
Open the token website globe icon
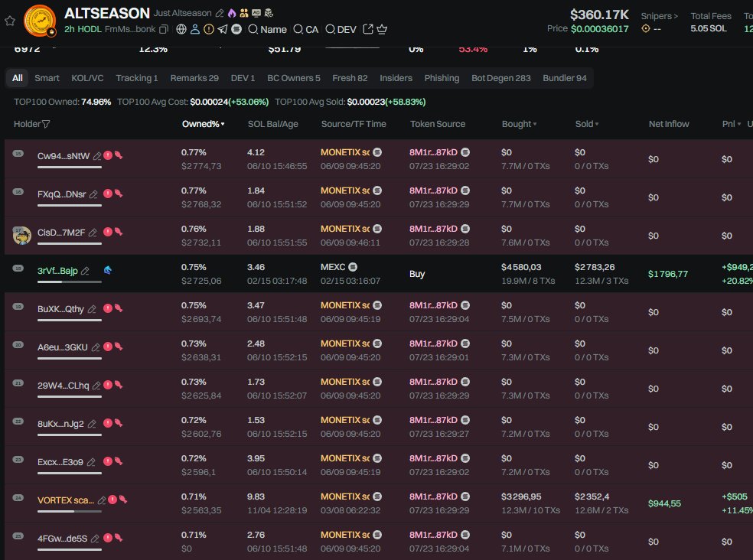(x=181, y=29)
